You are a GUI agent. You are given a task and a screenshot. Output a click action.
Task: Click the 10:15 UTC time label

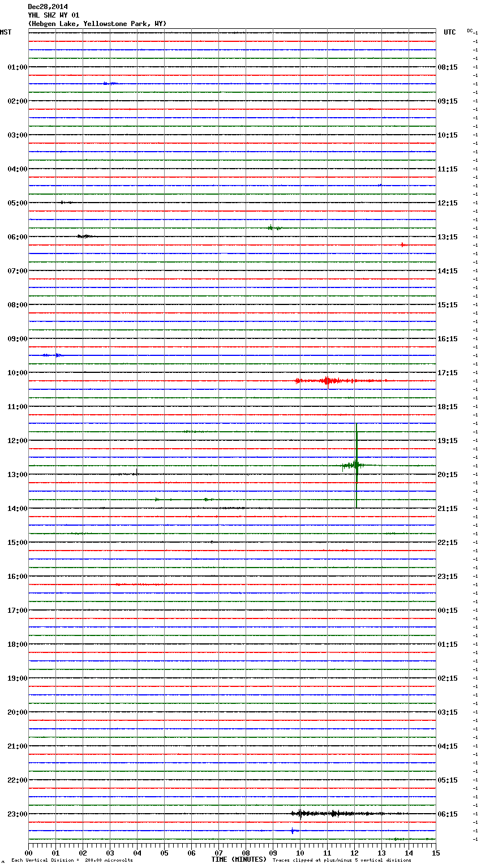coord(448,135)
